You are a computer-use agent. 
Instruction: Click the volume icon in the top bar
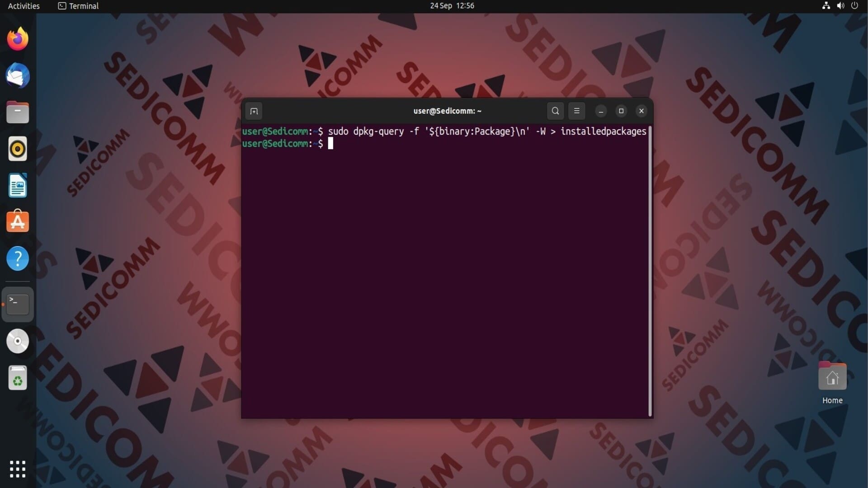[x=840, y=6]
